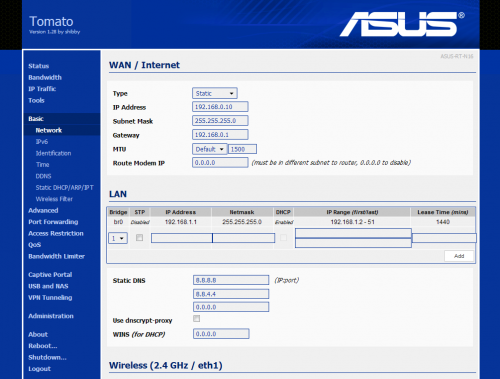
Task: Open the Wireless Filter page
Action: (x=54, y=199)
